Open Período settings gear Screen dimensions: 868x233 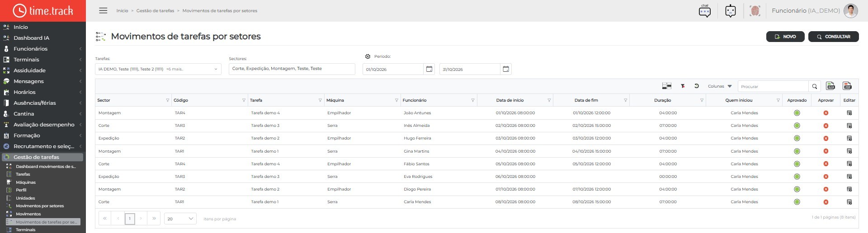tap(368, 56)
